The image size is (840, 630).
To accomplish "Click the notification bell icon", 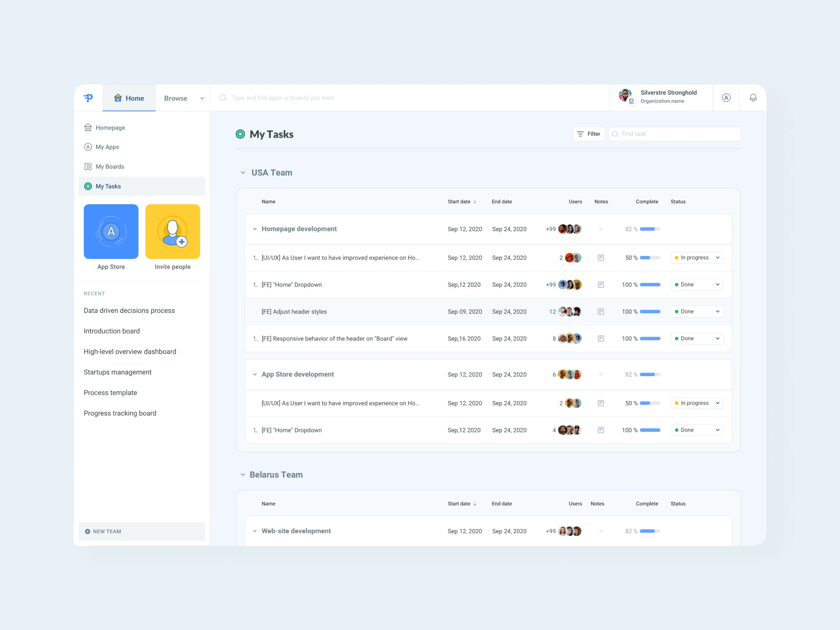I will (753, 98).
